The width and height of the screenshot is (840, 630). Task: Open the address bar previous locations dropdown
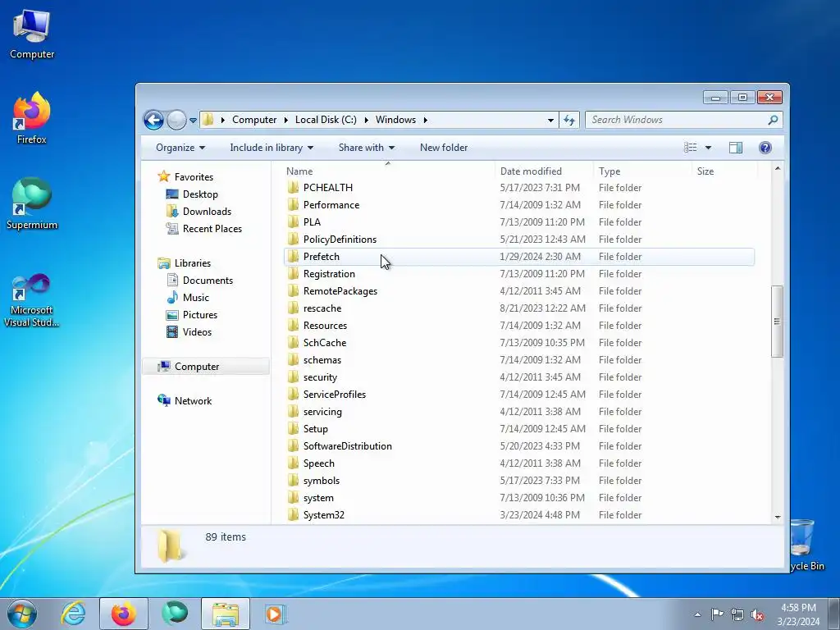550,120
